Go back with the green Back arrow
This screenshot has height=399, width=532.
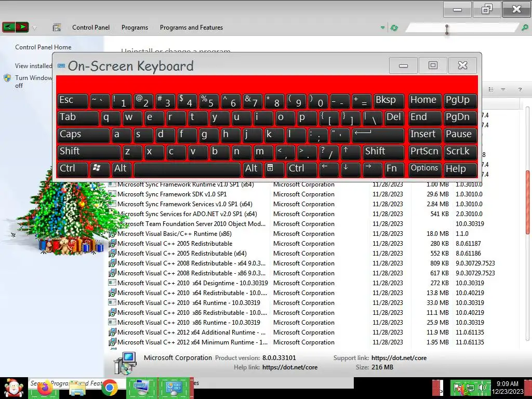(8, 27)
